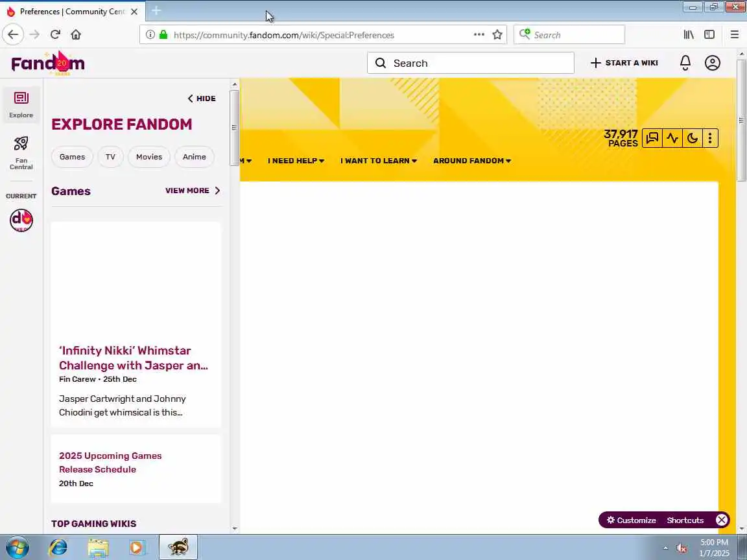
Task: Show hidden system tray icons
Action: click(665, 548)
